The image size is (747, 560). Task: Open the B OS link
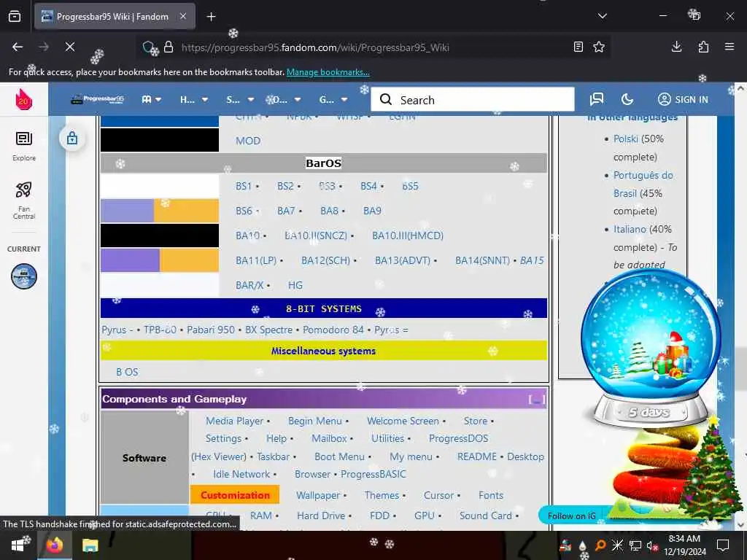pyautogui.click(x=127, y=372)
